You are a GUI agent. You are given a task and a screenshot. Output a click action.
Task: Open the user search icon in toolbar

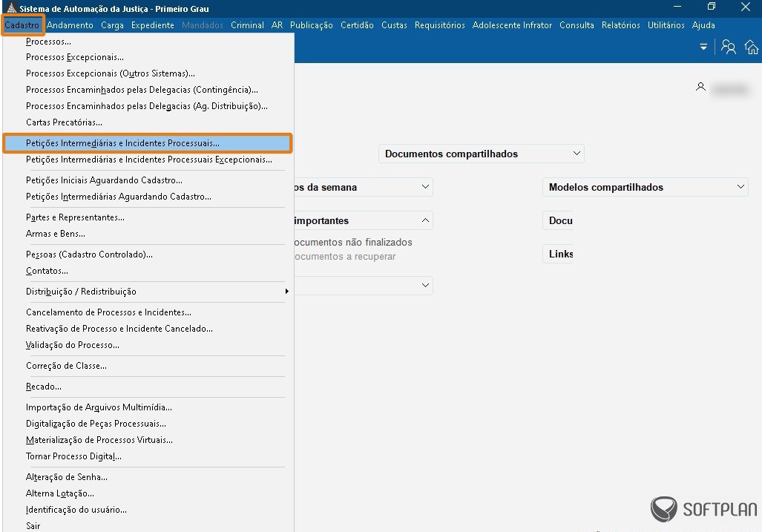pos(728,47)
